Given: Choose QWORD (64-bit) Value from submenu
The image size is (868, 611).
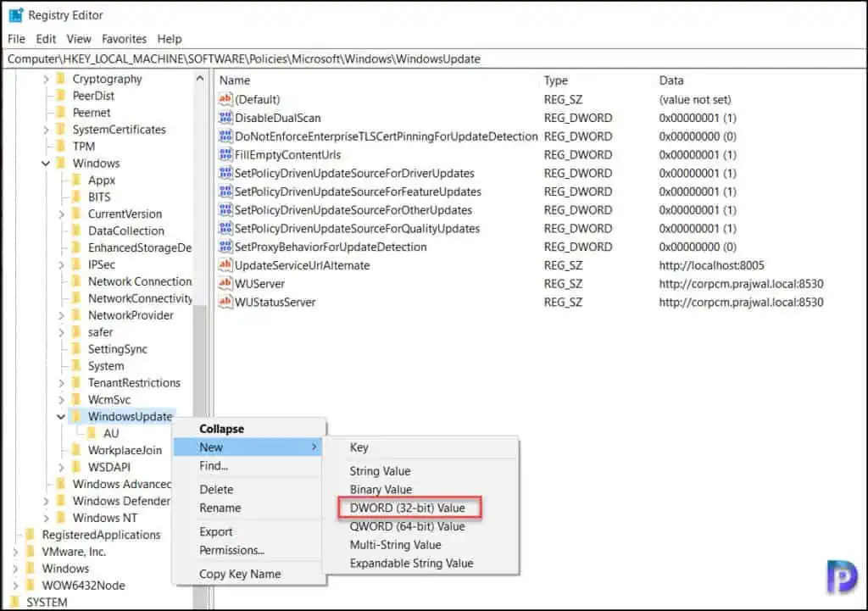Looking at the screenshot, I should coord(408,526).
